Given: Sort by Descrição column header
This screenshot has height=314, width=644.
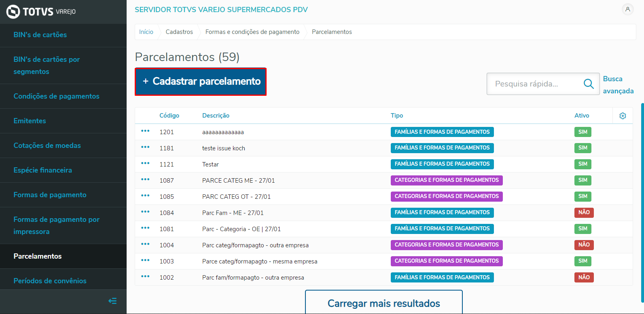Looking at the screenshot, I should click(x=216, y=116).
